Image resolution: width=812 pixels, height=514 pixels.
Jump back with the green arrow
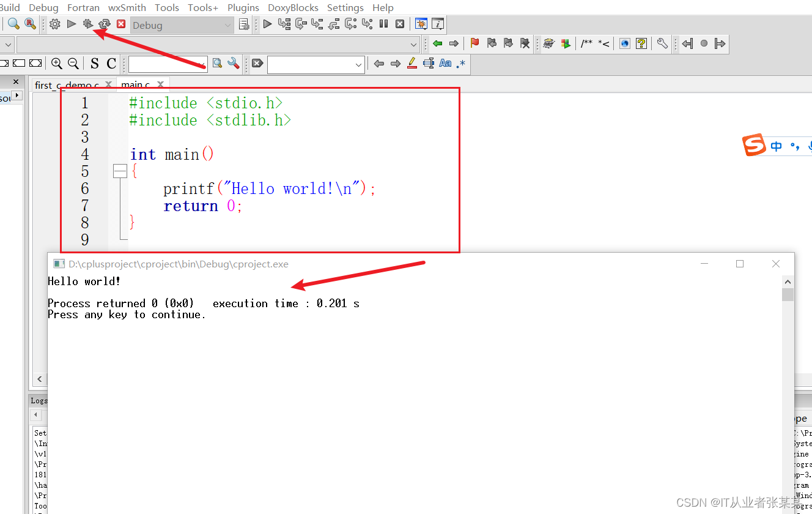pos(437,43)
